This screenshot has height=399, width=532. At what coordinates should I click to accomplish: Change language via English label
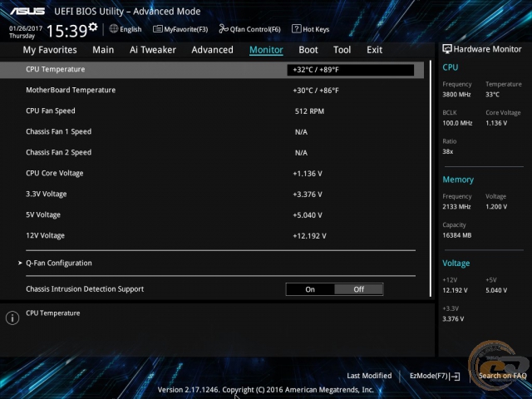[x=131, y=30]
